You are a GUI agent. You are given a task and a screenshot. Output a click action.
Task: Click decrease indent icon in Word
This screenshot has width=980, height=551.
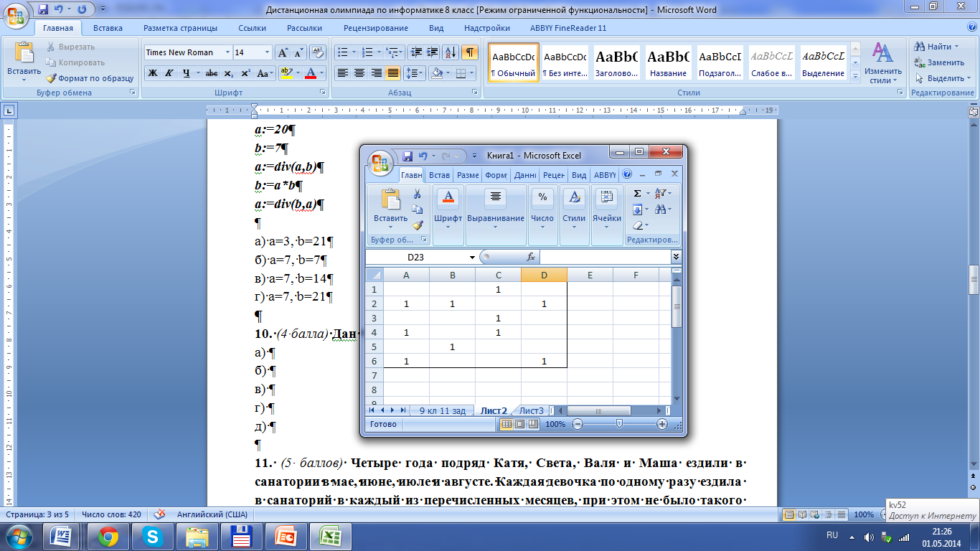pos(416,52)
